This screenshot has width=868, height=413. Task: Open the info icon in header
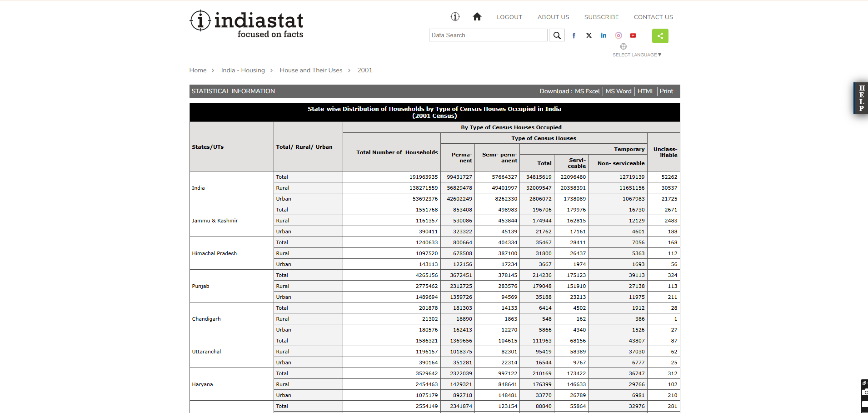point(455,17)
